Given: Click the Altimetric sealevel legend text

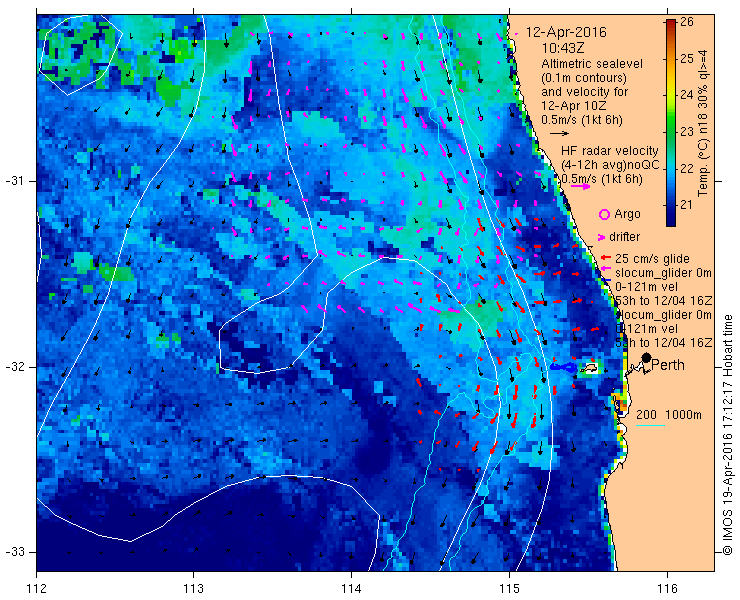Looking at the screenshot, I should [x=592, y=64].
